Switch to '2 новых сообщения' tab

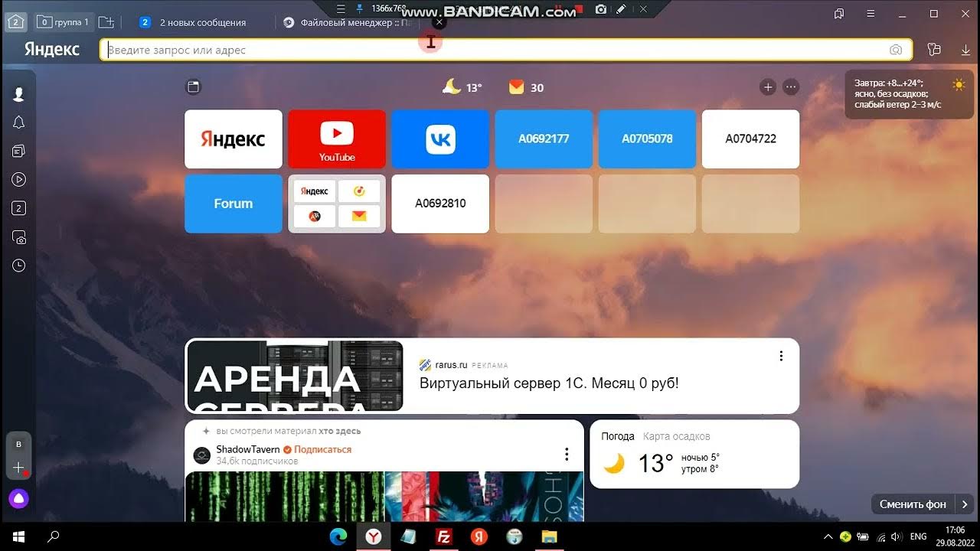(202, 23)
